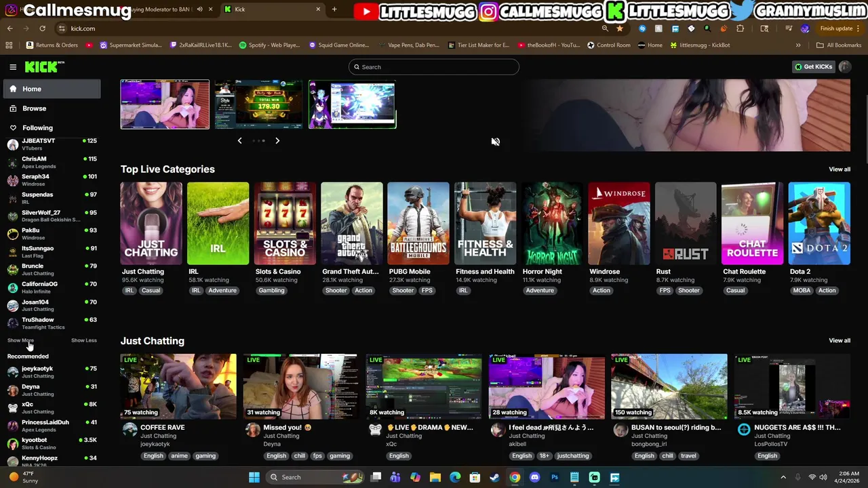Show hidden system tray icons
The width and height of the screenshot is (868, 488).
(783, 477)
